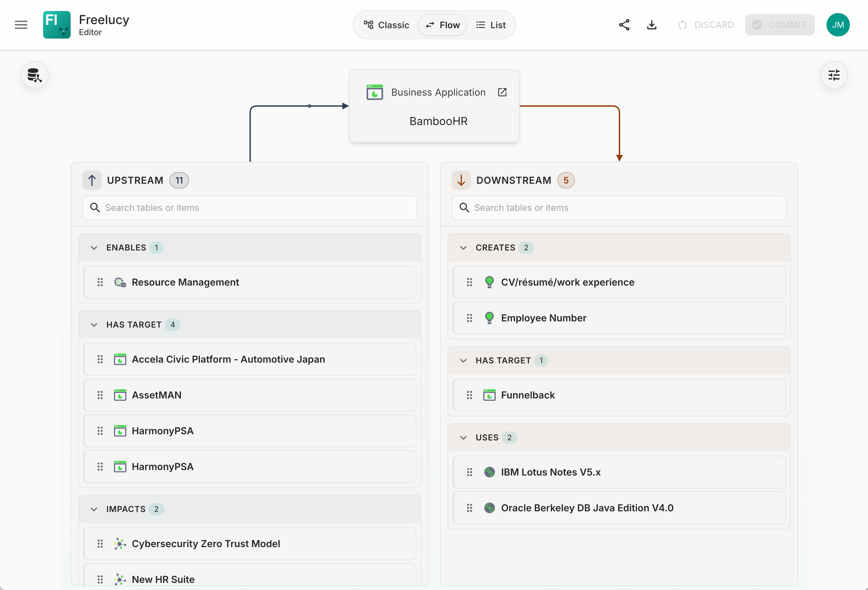This screenshot has height=590, width=868.
Task: Click the Downstream search field
Action: (x=619, y=208)
